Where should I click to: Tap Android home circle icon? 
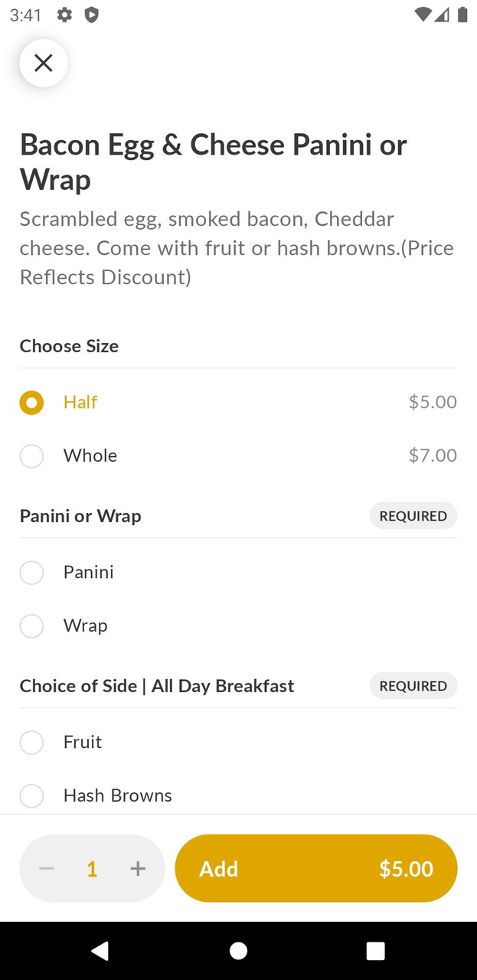coord(238,951)
